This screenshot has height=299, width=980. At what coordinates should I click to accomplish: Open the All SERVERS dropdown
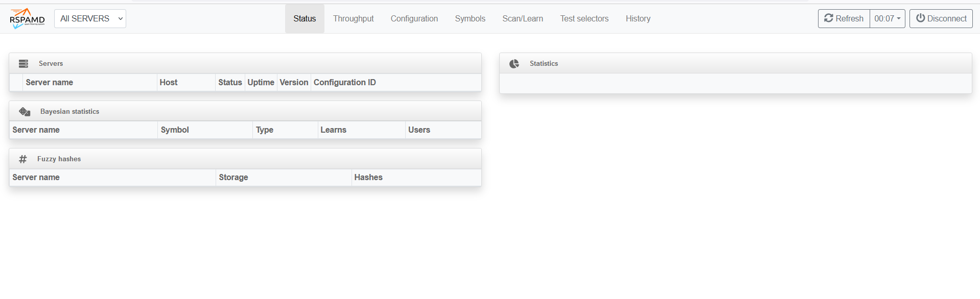pyautogui.click(x=90, y=19)
